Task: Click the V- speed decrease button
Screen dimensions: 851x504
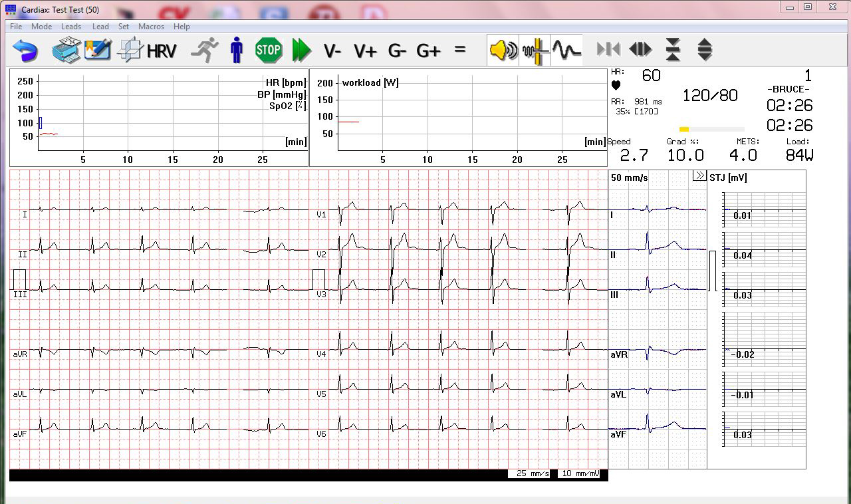Action: (x=332, y=51)
